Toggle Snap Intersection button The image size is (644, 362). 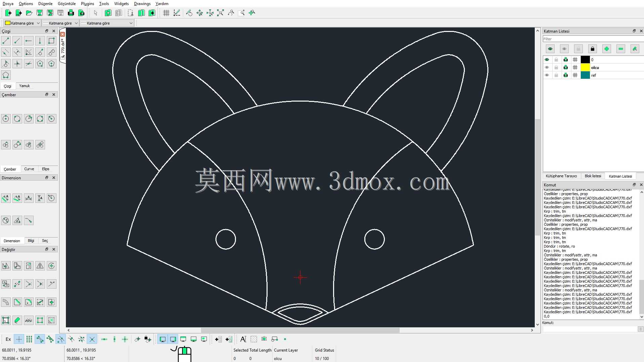pos(92,339)
